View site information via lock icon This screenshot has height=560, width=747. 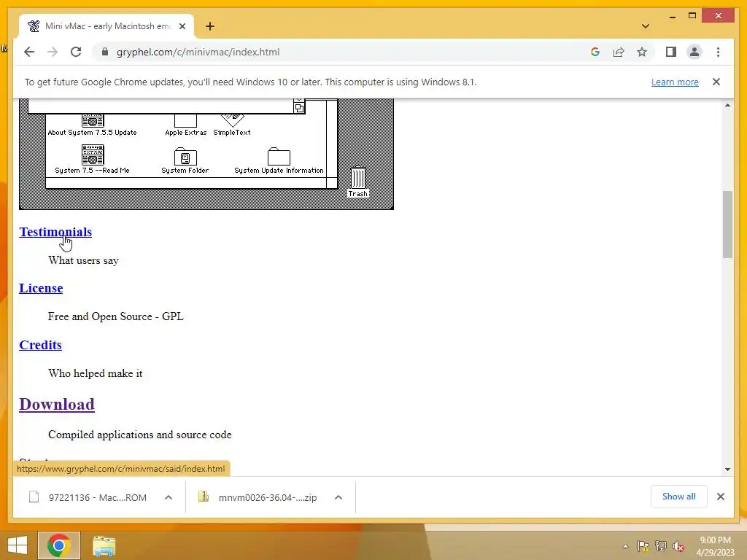105,52
